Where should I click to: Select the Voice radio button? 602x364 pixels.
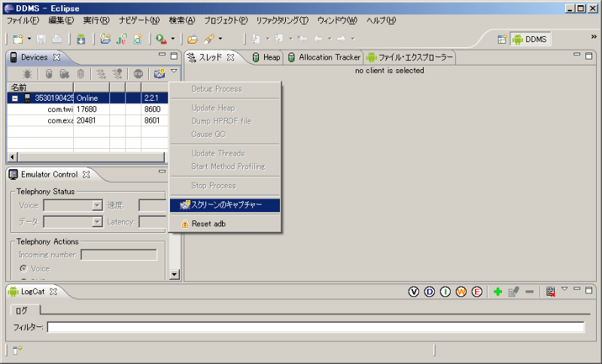pos(23,268)
